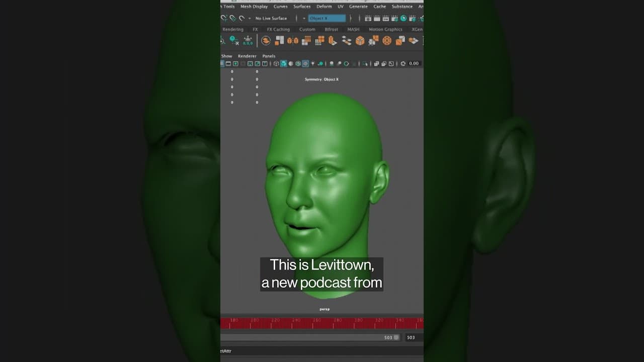Toggle Use All Lights bulb icon
Screen dimensions: 644x362
pos(312,63)
